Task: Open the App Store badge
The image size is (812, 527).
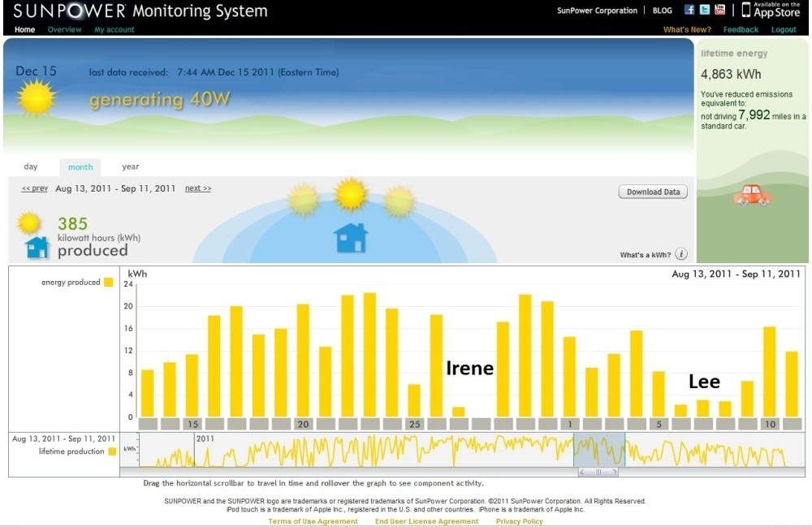Action: coord(771,10)
